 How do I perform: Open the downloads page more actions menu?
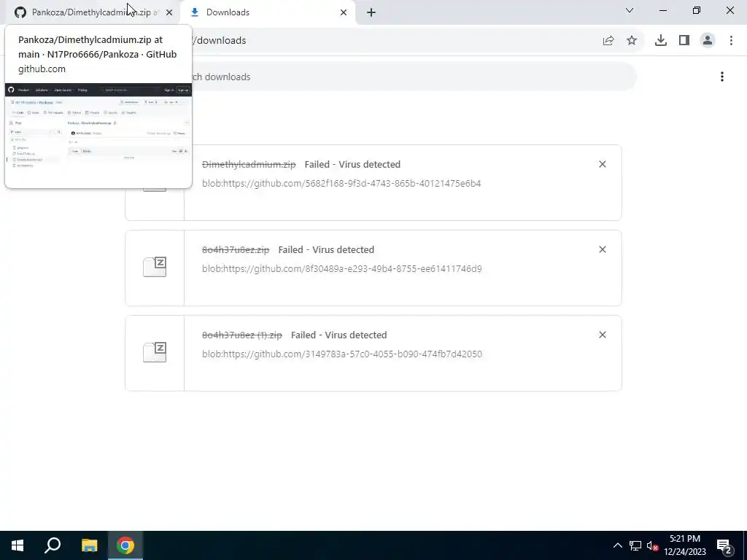[x=722, y=77]
